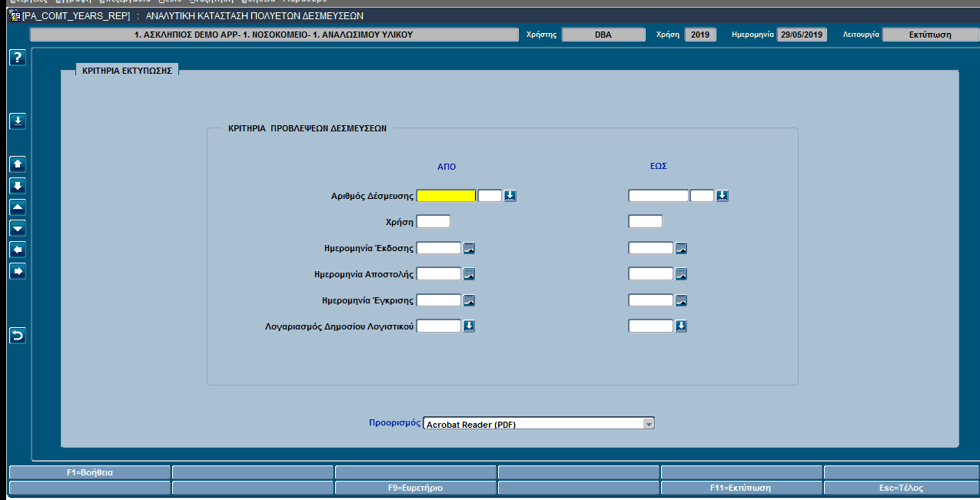
Task: Click the F11=Εκτύπωση button
Action: [x=740, y=488]
